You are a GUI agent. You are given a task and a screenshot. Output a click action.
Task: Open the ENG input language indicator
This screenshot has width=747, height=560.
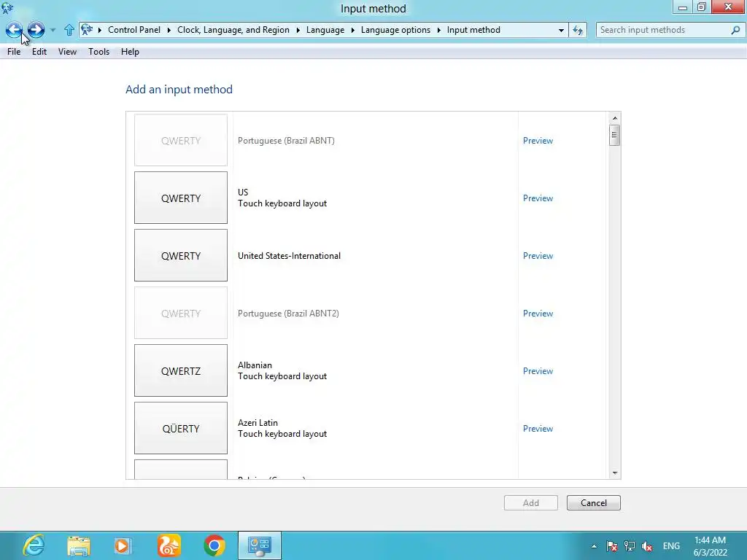click(x=671, y=546)
